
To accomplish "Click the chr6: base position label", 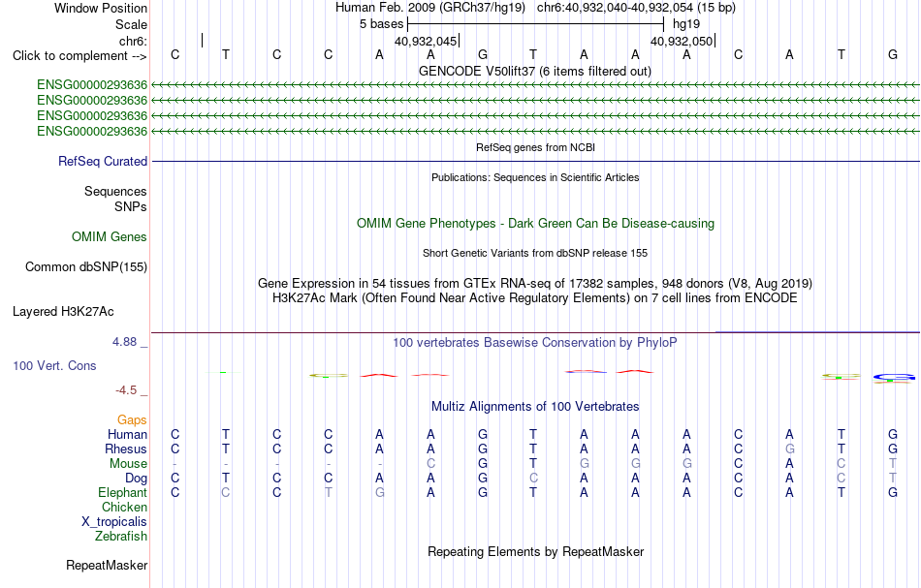I will [134, 41].
